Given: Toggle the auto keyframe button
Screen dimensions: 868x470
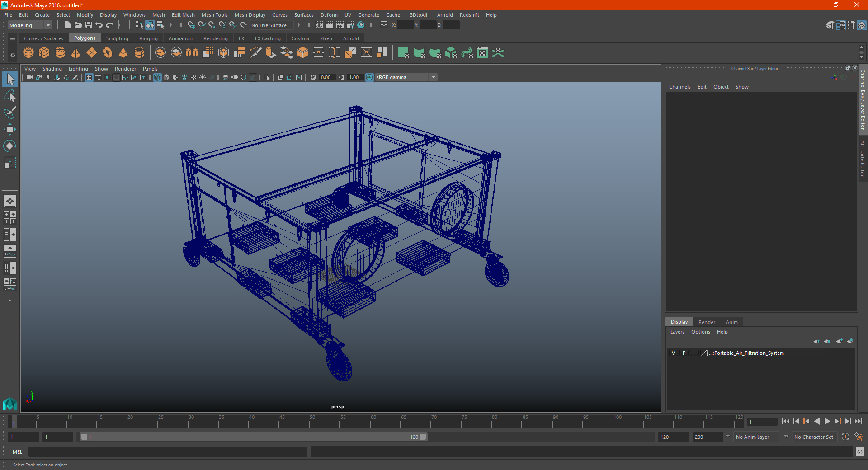Looking at the screenshot, I should click(x=845, y=437).
